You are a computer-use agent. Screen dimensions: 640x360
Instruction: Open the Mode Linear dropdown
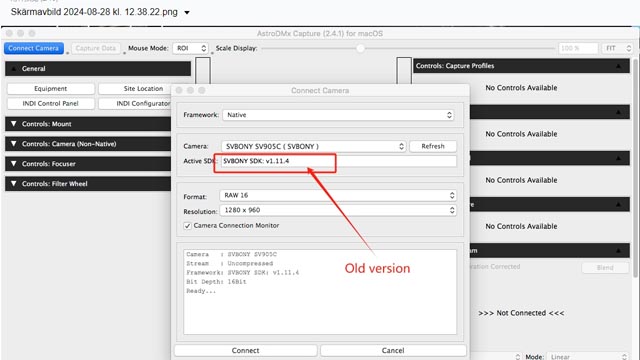pyautogui.click(x=587, y=356)
